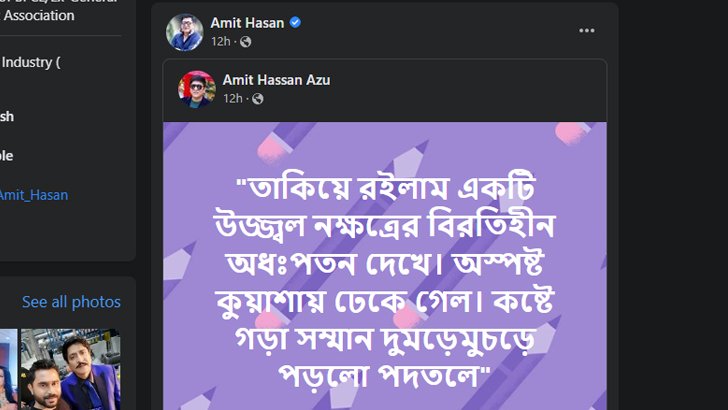This screenshot has width=728, height=410.
Task: Open the three-dot post options menu
Action: [x=587, y=31]
